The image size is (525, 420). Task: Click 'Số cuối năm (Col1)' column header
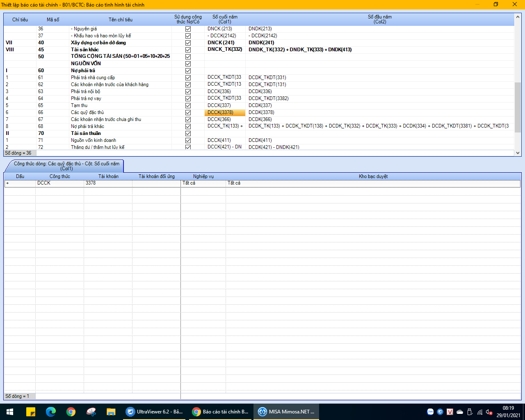click(225, 20)
